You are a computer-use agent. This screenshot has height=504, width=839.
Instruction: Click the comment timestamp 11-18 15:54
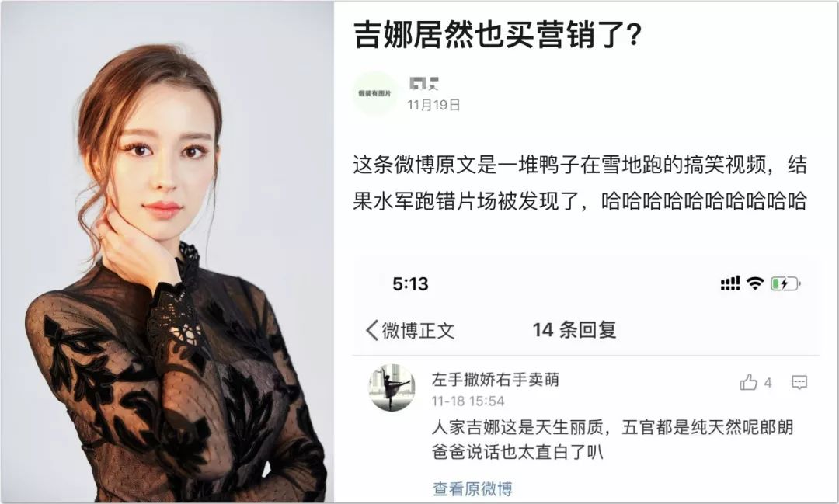pyautogui.click(x=468, y=401)
